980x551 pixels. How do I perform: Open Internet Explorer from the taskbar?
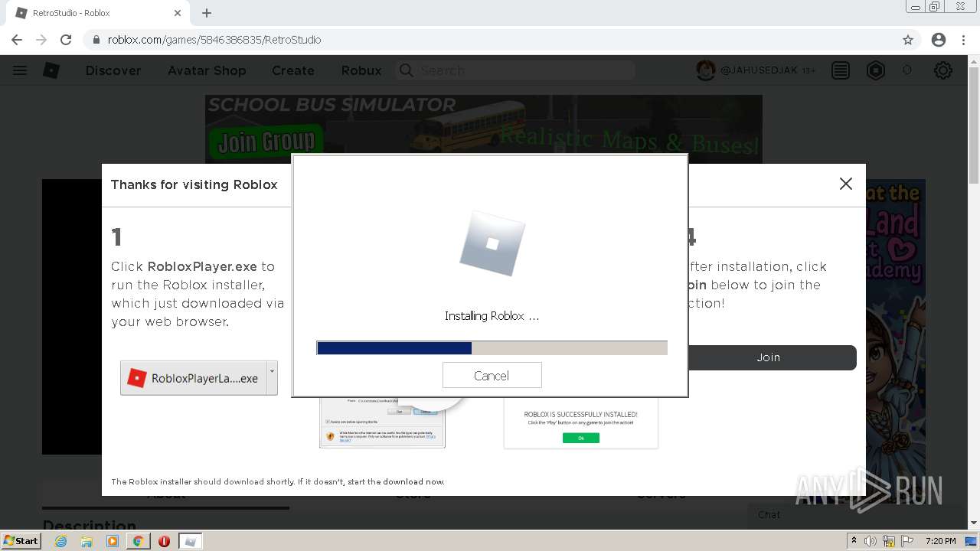[60, 541]
